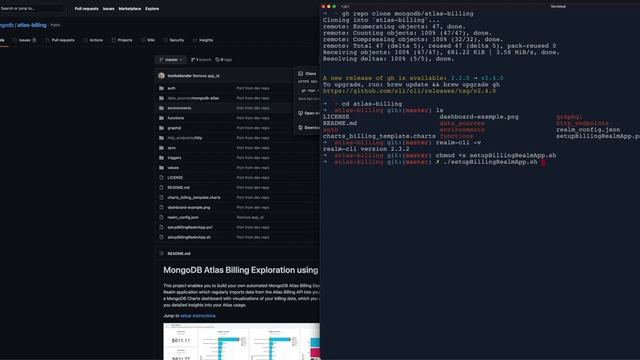This screenshot has height=360, width=640.
Task: Click the committer avatar in commit header
Action: (x=162, y=76)
